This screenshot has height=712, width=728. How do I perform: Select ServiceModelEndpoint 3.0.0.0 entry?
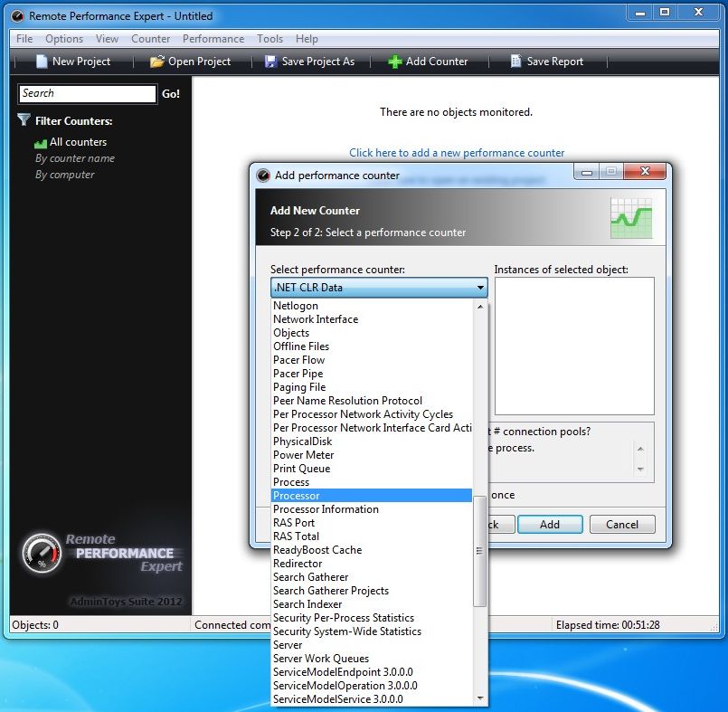click(x=372, y=671)
